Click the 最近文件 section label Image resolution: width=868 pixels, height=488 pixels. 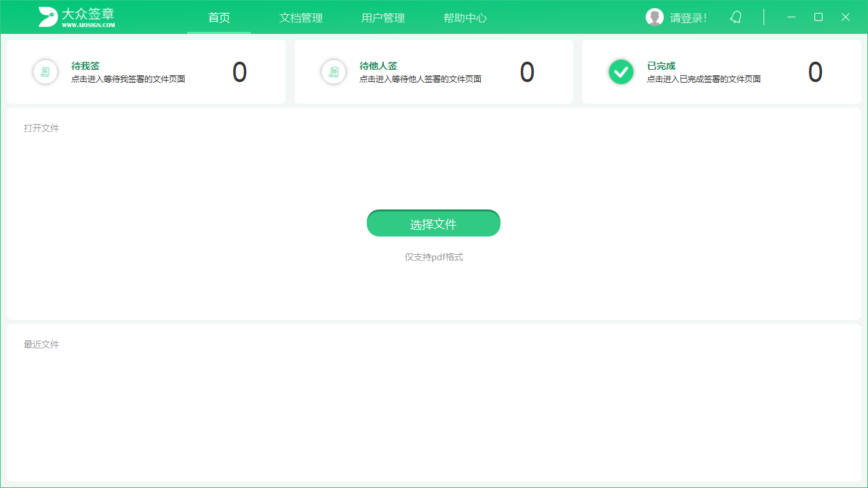tap(41, 344)
